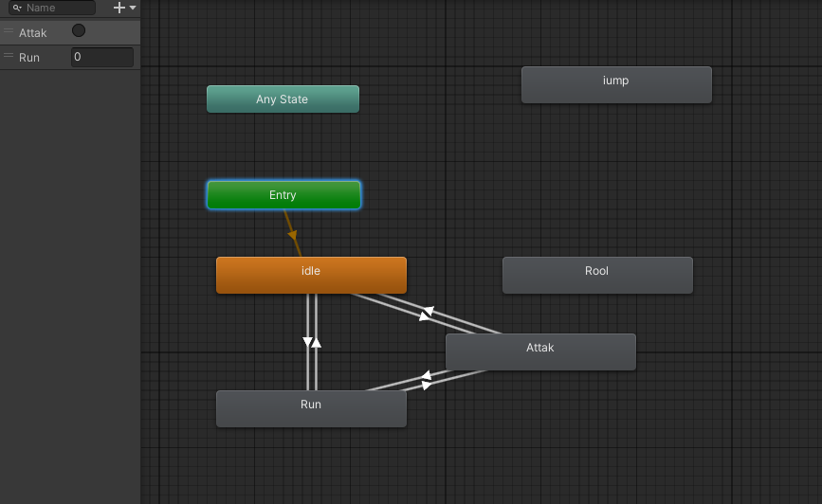
Task: Select the Attak state node in graph
Action: point(540,351)
